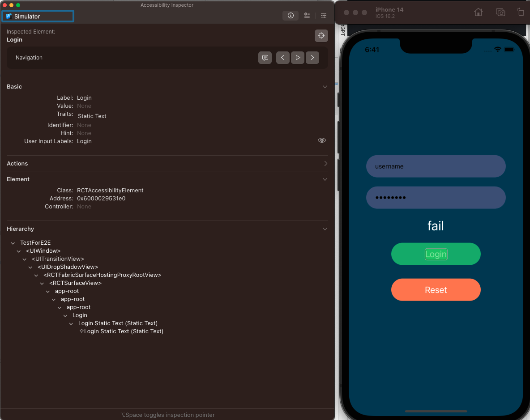The height and width of the screenshot is (420, 530).
Task: Select the last Login Static Text row
Action: point(124,331)
